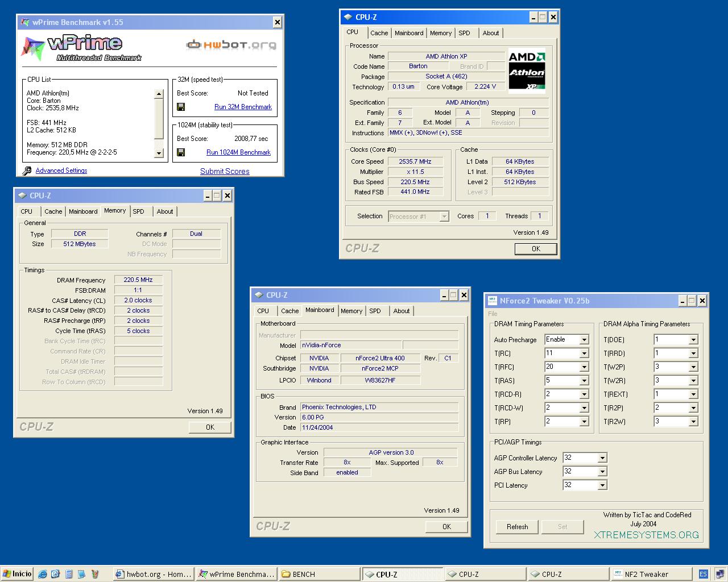Open the Cache tab in the CPU-Z mainboard window
The width and height of the screenshot is (728, 582).
289,311
